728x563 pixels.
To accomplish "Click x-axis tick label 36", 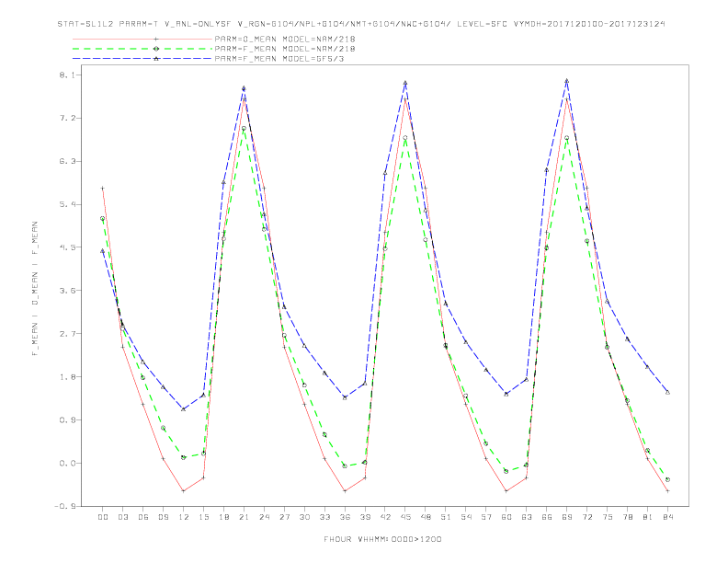I will coord(345,517).
